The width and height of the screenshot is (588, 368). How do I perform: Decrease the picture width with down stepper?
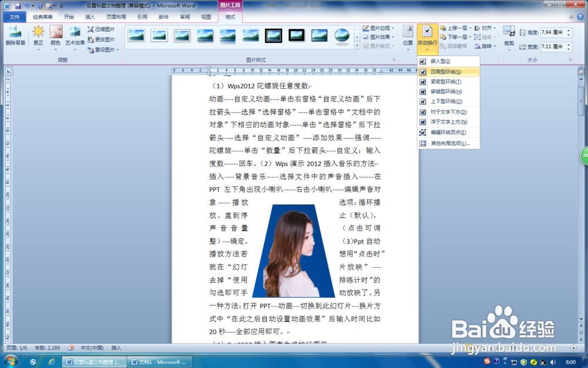569,49
